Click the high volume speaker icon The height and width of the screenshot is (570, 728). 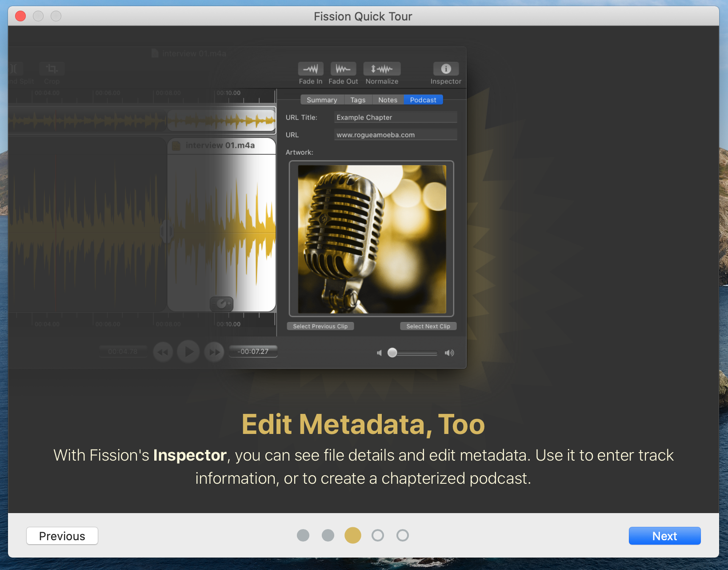click(449, 353)
